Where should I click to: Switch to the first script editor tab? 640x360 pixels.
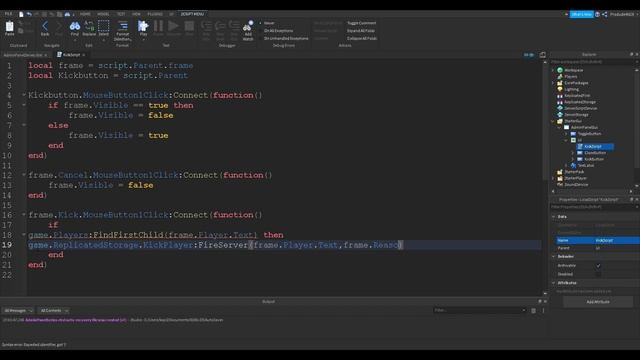(x=24, y=55)
